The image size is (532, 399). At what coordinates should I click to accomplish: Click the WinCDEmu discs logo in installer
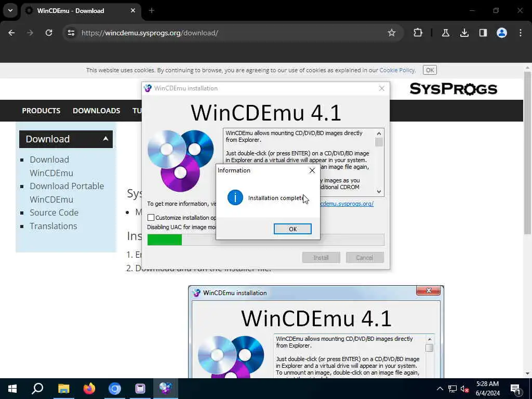click(x=180, y=161)
